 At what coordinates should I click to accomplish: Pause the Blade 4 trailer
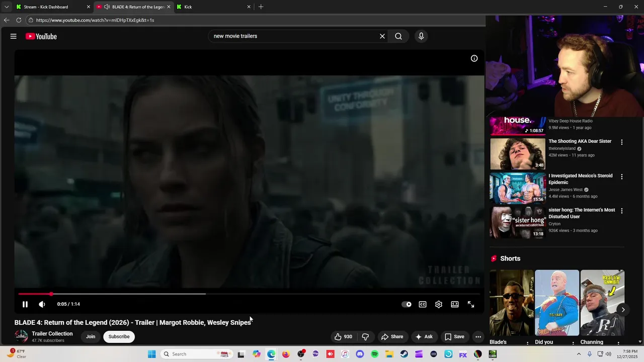pyautogui.click(x=25, y=304)
